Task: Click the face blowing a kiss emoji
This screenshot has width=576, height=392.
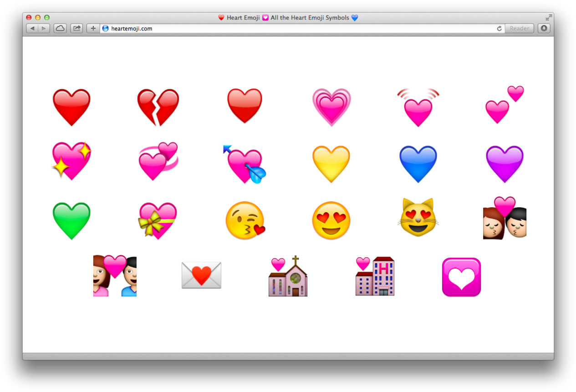Action: click(x=245, y=220)
